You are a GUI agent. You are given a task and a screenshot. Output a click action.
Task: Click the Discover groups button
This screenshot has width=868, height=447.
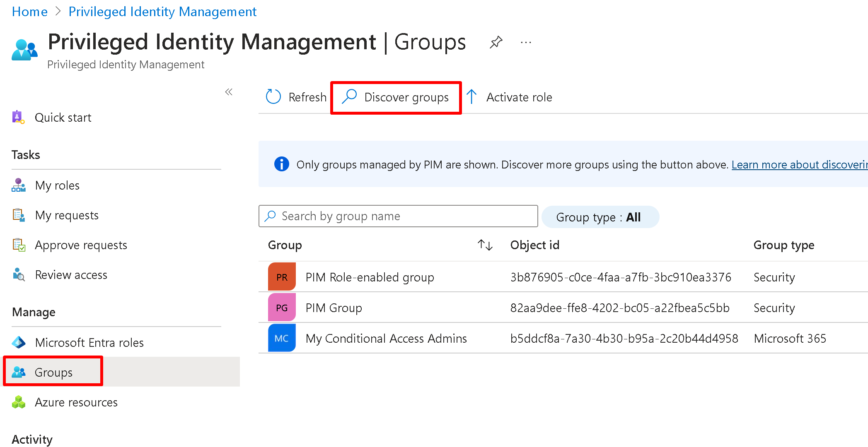396,97
